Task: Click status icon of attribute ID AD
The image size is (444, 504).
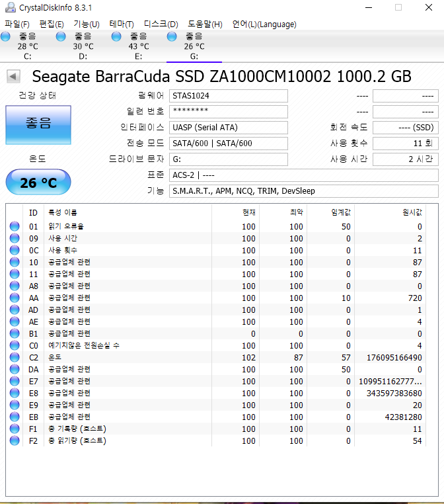Action: coord(15,310)
